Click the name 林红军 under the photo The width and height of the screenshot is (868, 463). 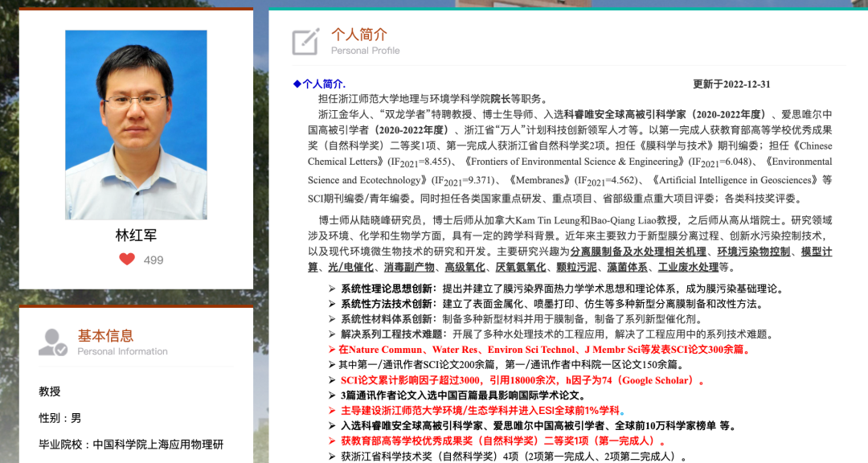pos(136,236)
